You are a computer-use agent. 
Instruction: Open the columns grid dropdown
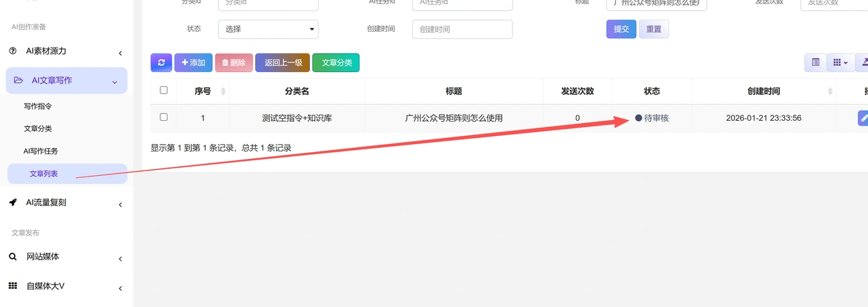pyautogui.click(x=840, y=62)
